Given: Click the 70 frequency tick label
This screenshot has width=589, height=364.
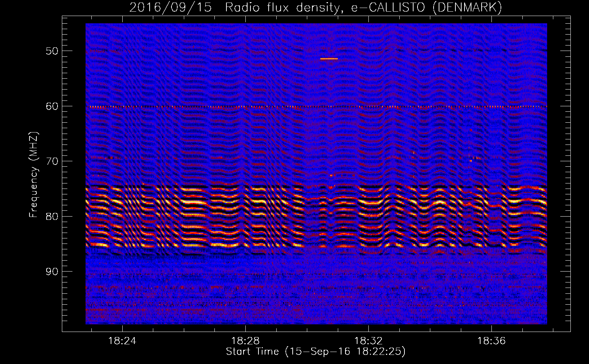Looking at the screenshot, I should [52, 161].
